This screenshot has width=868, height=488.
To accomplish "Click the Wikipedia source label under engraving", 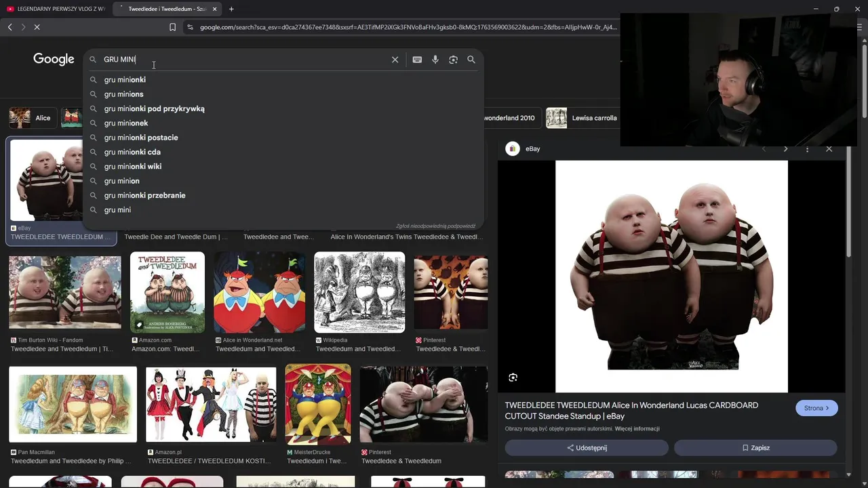I will 335,340.
